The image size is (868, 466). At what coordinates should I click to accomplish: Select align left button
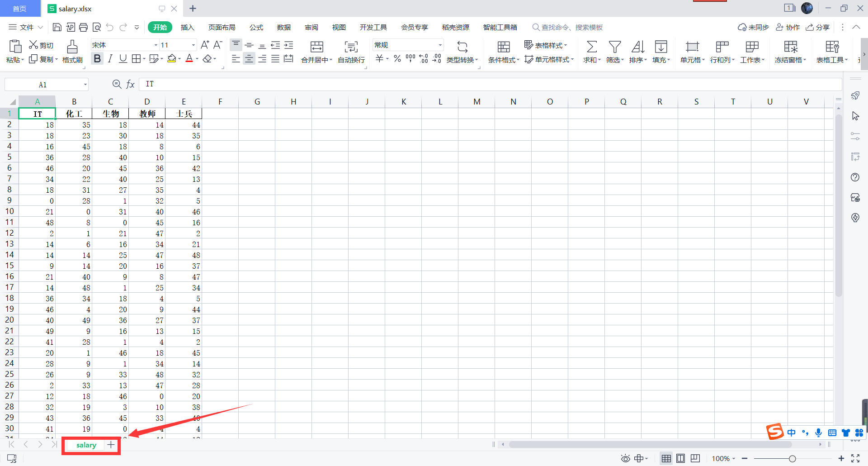[x=236, y=59]
